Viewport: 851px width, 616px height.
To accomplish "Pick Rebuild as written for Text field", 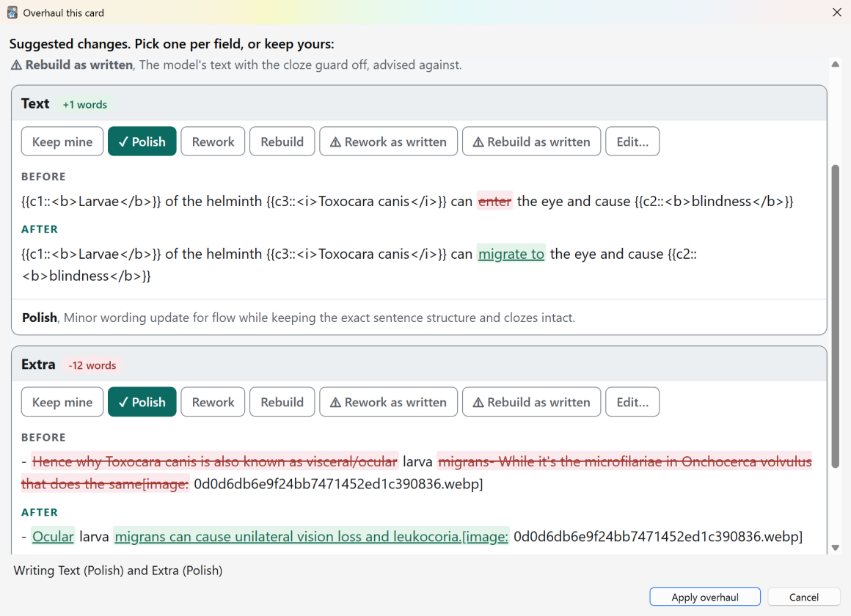I will 531,142.
